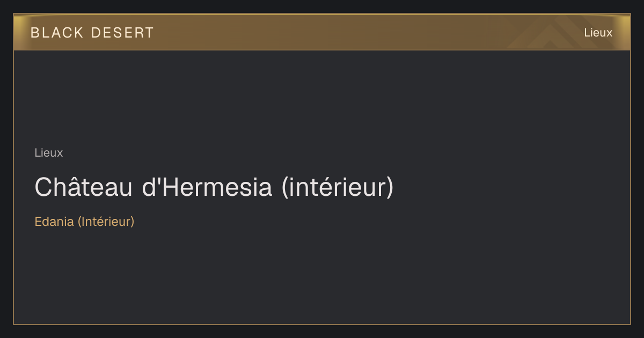
Task: Click the gold header banner background
Action: pyautogui.click(x=322, y=32)
